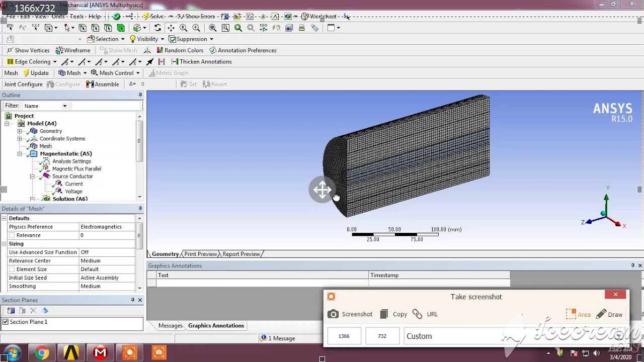Click New Section Plane icon

[x=11, y=311]
